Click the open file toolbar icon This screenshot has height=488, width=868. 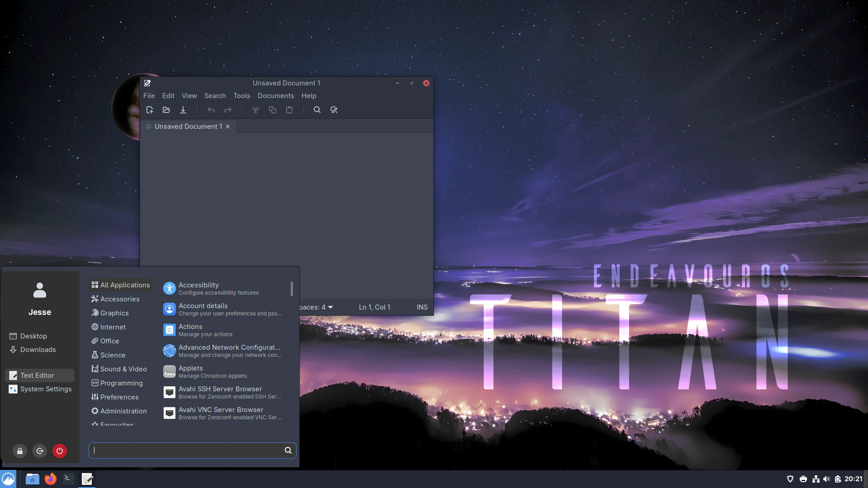click(166, 110)
